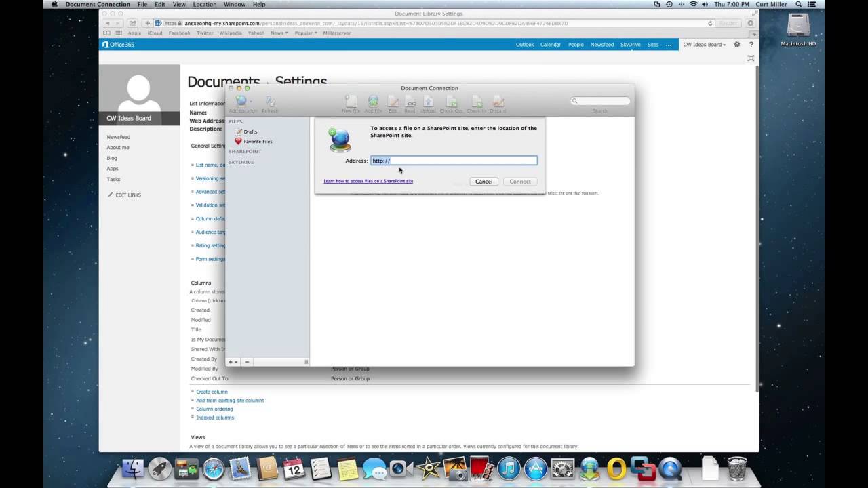Click the Discard toolbar icon
Image resolution: width=868 pixels, height=488 pixels.
pos(498,101)
